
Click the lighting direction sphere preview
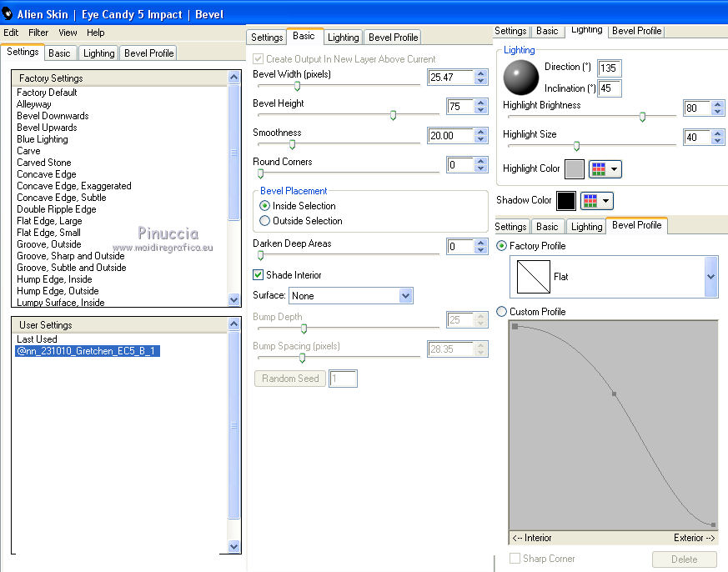click(x=521, y=77)
